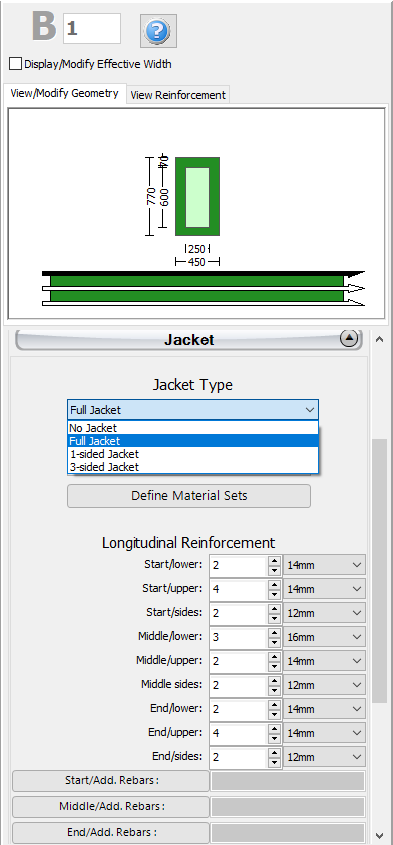
Task: Open Jacket Type combo box arrow
Action: pos(309,410)
